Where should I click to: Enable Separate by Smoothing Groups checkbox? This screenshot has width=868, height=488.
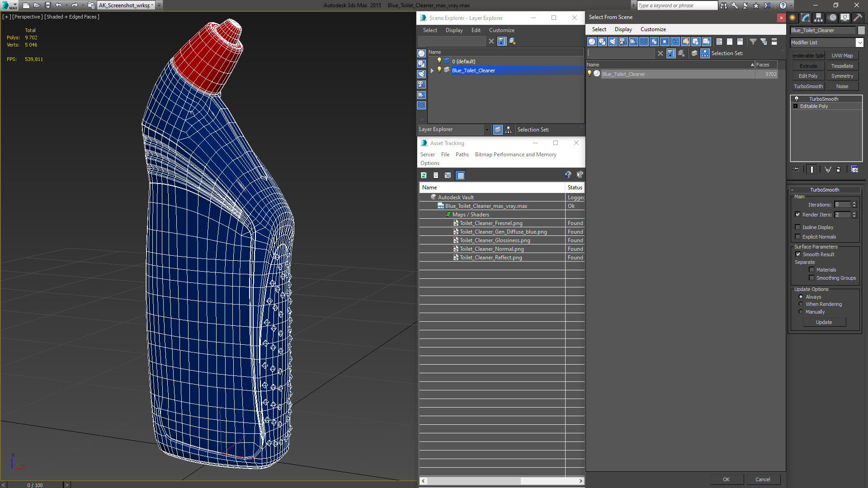[811, 278]
